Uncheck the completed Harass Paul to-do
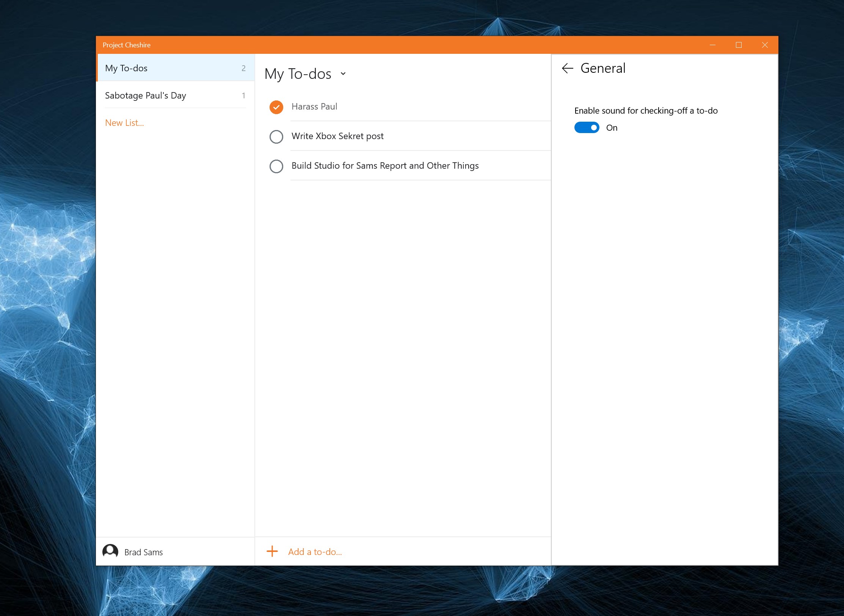The height and width of the screenshot is (616, 844). (276, 107)
